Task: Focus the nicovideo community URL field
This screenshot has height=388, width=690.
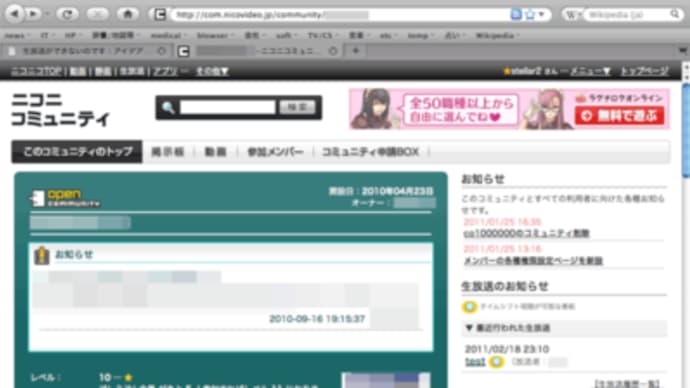Action: click(339, 15)
